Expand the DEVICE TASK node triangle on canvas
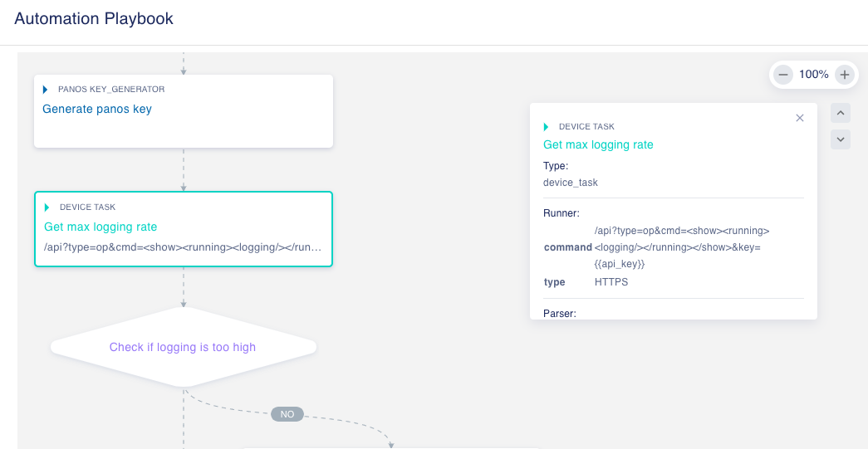 [47, 207]
